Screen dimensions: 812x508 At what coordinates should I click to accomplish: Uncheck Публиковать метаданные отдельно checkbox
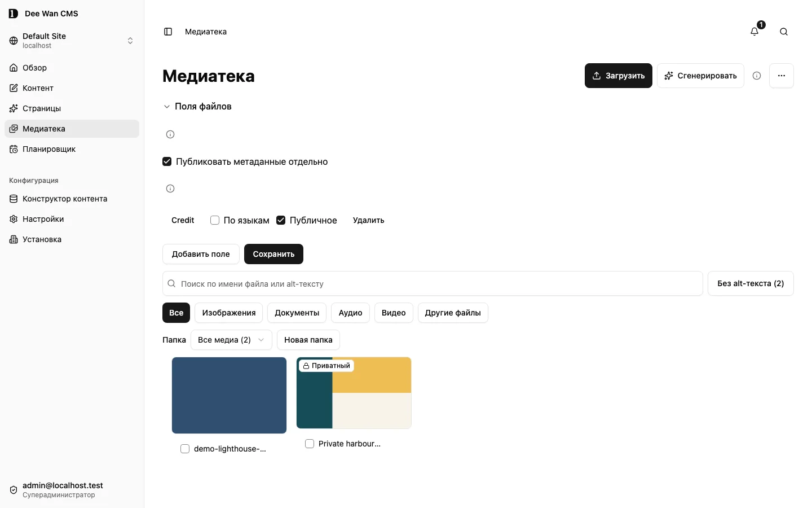pyautogui.click(x=167, y=161)
